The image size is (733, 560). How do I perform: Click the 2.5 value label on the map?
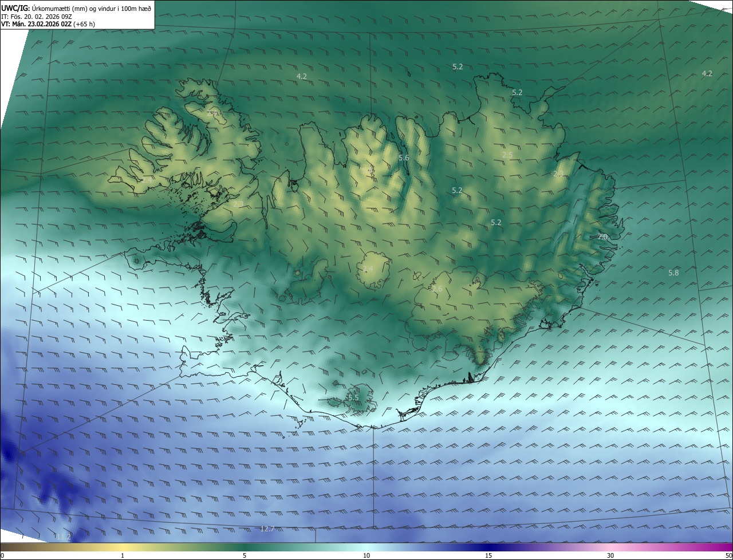(507, 155)
